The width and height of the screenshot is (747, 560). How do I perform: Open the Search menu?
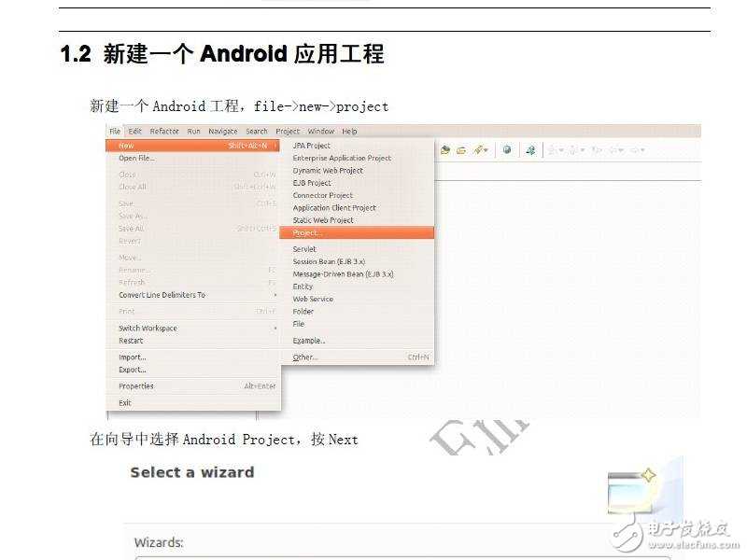(x=257, y=131)
